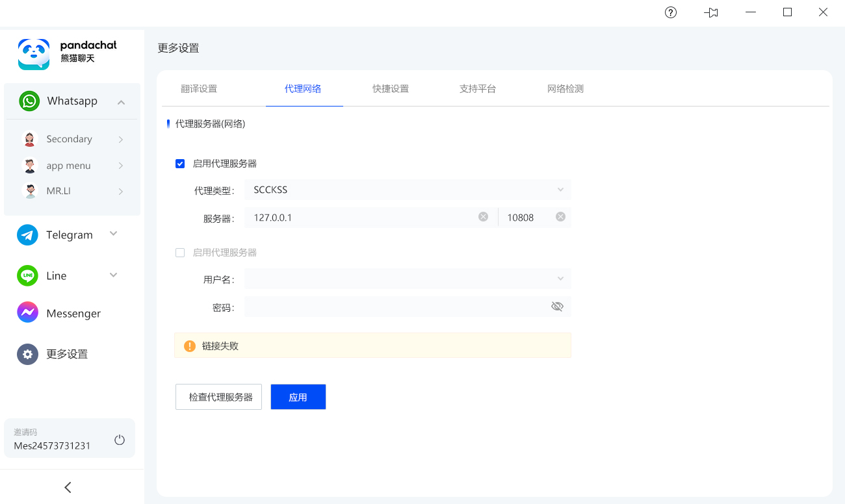The height and width of the screenshot is (504, 845).
Task: Expand the Telegram account list chevron
Action: 114,234
